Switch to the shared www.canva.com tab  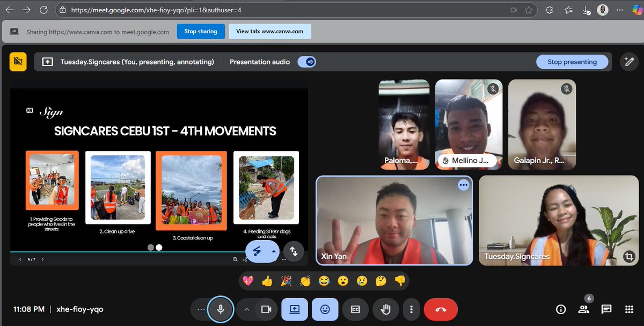coord(270,31)
